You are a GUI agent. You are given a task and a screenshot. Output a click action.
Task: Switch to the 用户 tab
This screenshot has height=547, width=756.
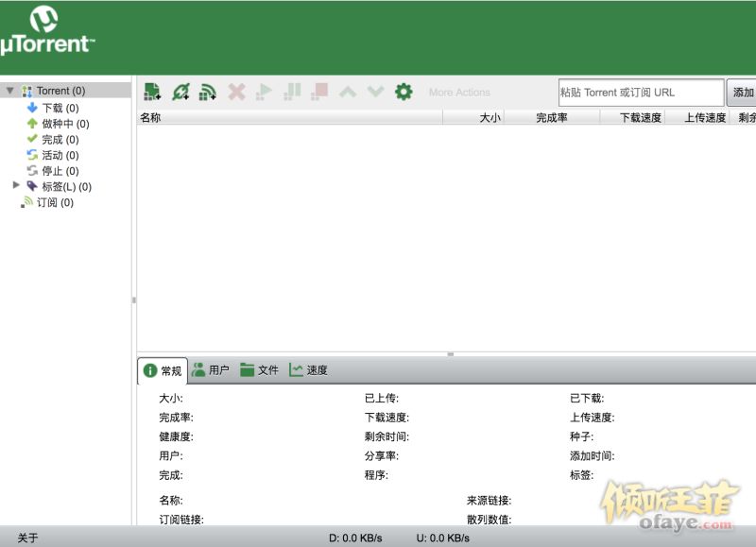211,370
